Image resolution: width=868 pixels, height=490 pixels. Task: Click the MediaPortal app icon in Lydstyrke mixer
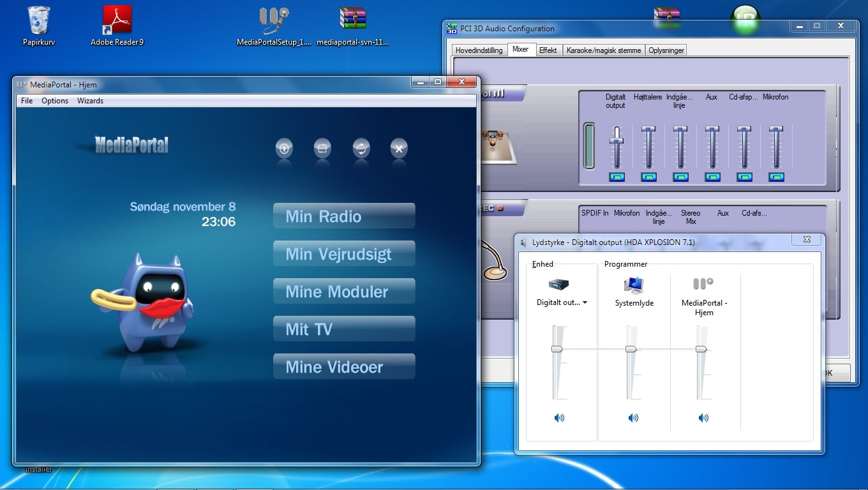pos(703,283)
